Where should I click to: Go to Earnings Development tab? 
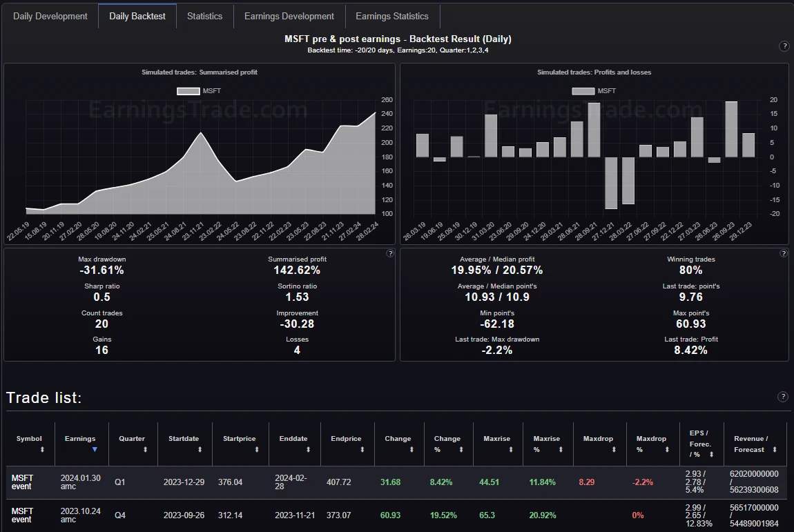[x=289, y=16]
